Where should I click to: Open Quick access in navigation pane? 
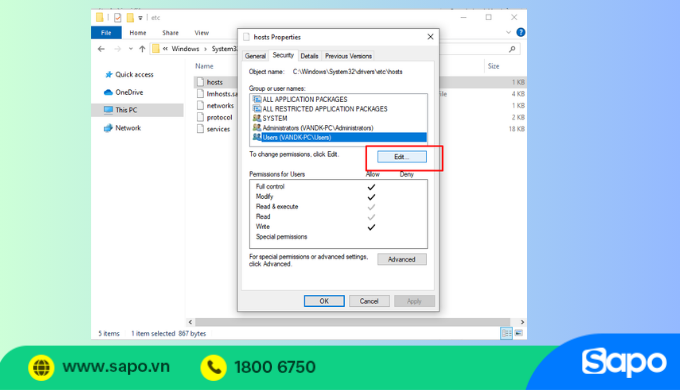click(134, 75)
